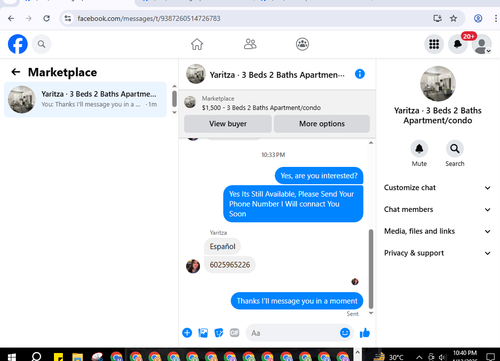Show hidden tray icons chevron
This screenshot has width=500, height=361.
click(x=419, y=357)
